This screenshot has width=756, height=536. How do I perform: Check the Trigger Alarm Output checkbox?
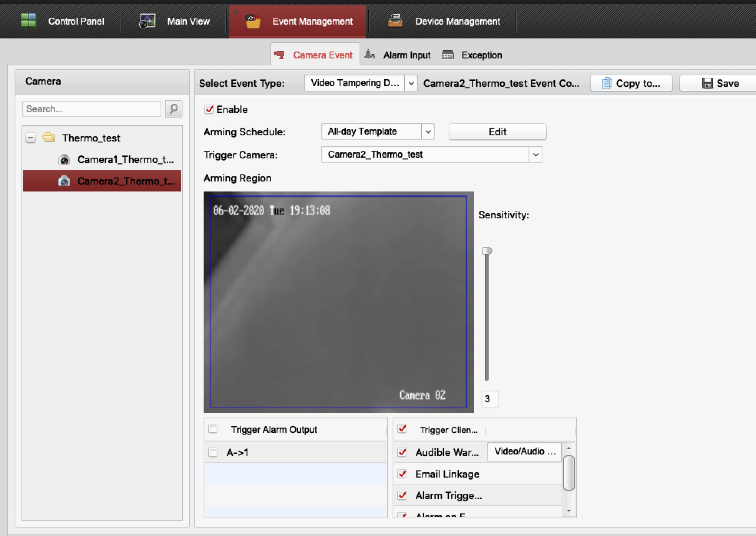click(x=213, y=429)
